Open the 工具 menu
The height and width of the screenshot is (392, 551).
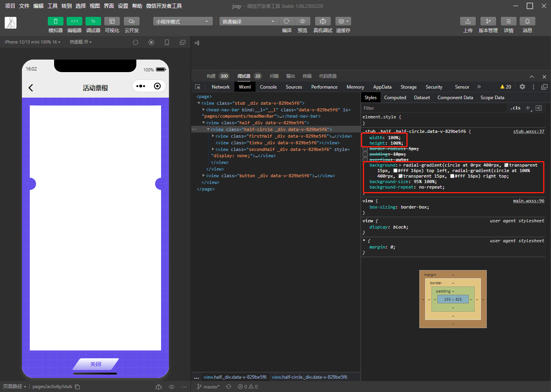tap(53, 6)
